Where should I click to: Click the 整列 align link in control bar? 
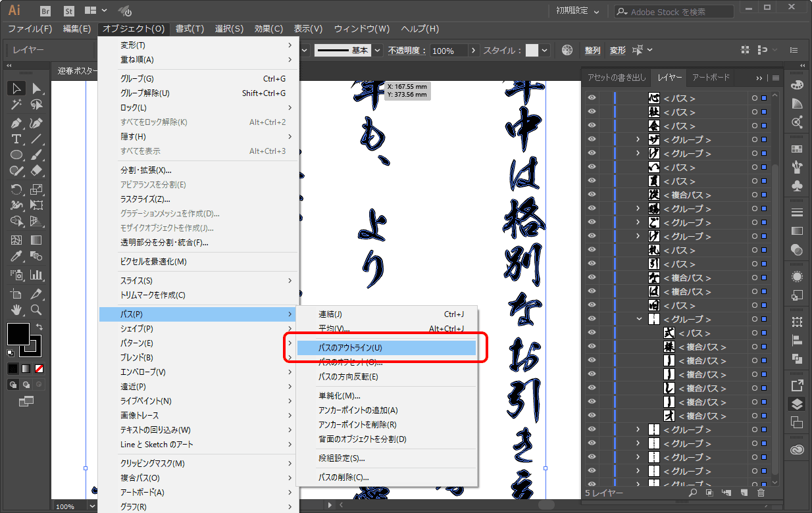coord(592,51)
